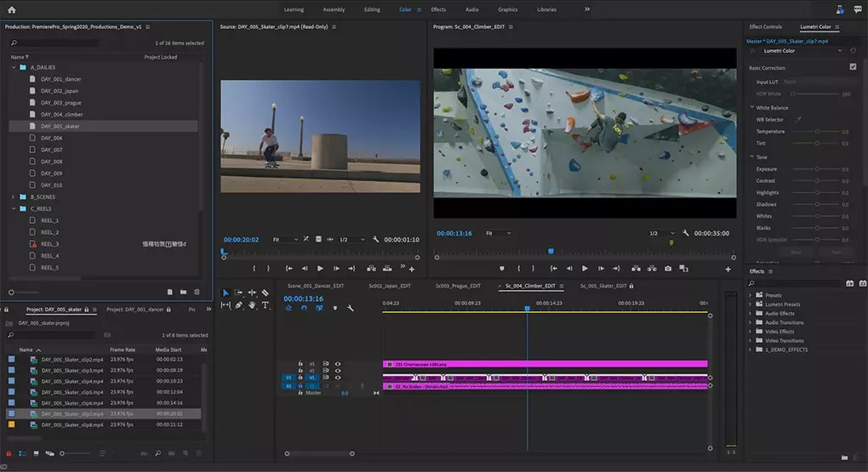Collapse the A_DAILIES bin
The width and height of the screenshot is (868, 472).
pyautogui.click(x=14, y=67)
